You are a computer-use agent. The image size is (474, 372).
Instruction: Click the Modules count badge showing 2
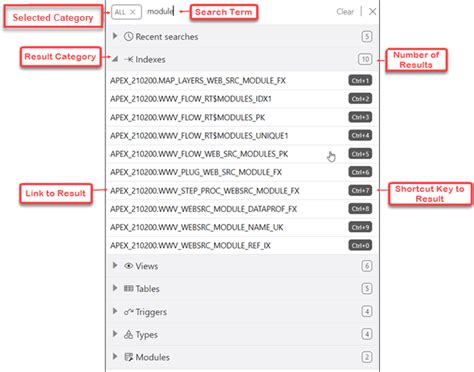[x=367, y=357]
